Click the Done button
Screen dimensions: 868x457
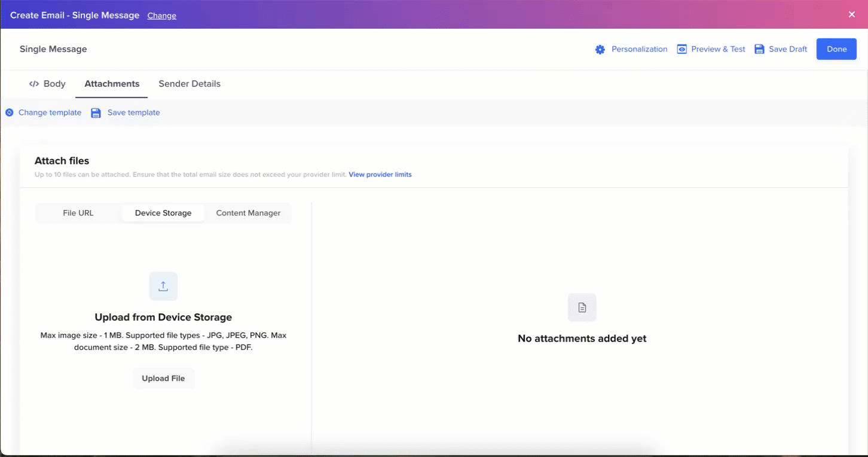(836, 49)
